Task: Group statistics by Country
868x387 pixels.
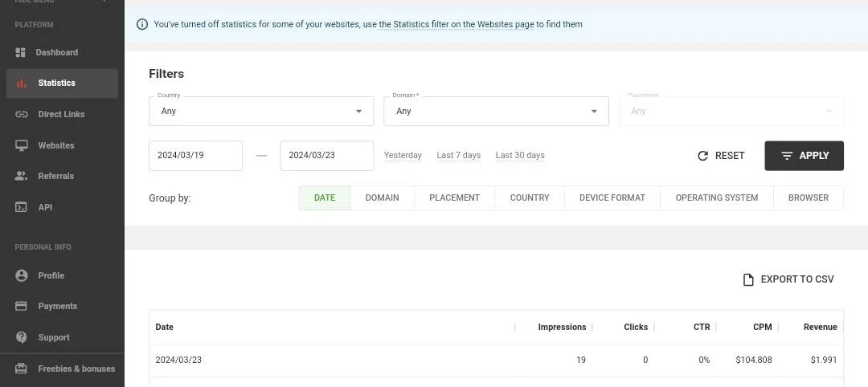Action: 530,198
